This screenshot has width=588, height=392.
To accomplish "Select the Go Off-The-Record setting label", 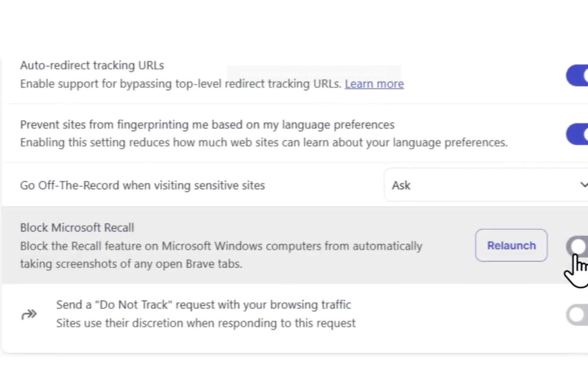I will click(142, 185).
